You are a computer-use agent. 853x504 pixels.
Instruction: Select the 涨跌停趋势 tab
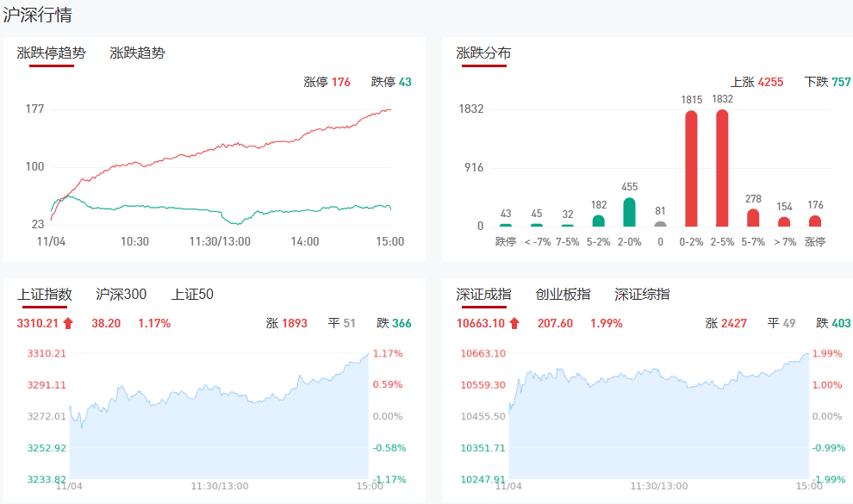52,53
